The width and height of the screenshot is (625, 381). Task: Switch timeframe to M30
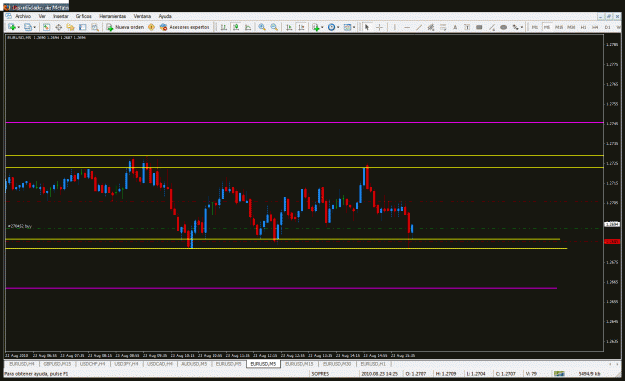coord(571,27)
